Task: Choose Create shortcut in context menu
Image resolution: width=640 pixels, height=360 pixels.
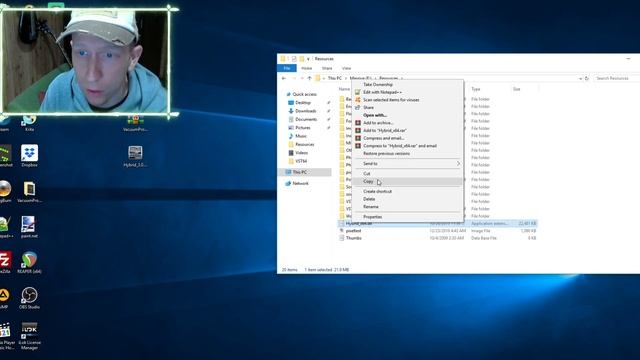Action: tap(408, 191)
